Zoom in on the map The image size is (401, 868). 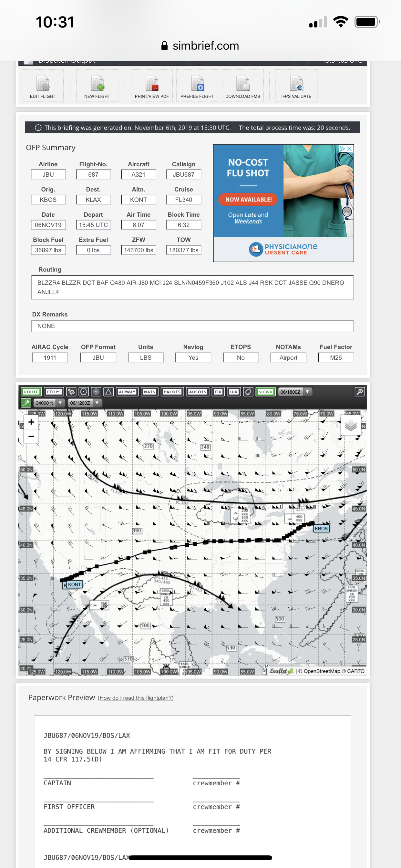point(31,422)
